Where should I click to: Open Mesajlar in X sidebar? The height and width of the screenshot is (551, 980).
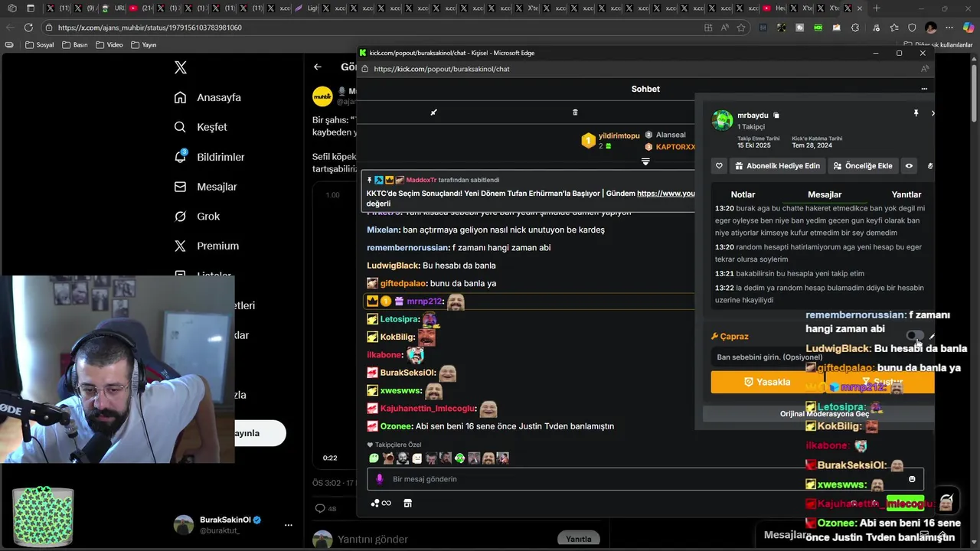[205, 187]
